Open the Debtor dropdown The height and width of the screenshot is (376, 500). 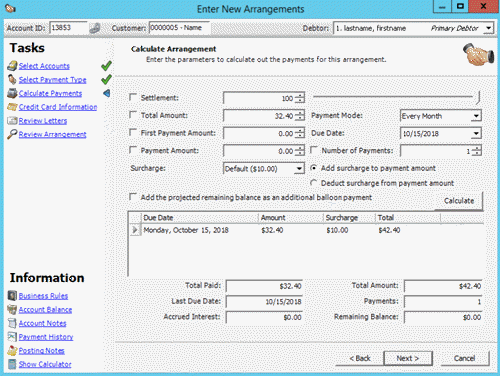(488, 28)
